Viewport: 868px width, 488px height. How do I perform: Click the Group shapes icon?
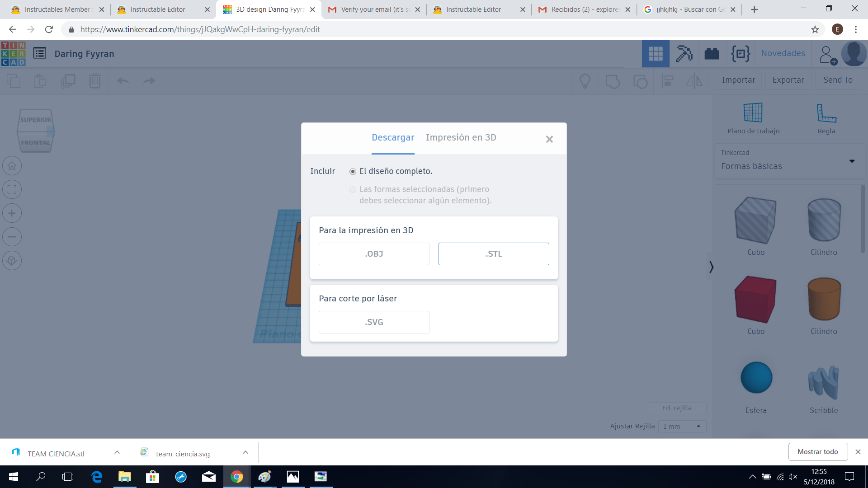(x=613, y=81)
